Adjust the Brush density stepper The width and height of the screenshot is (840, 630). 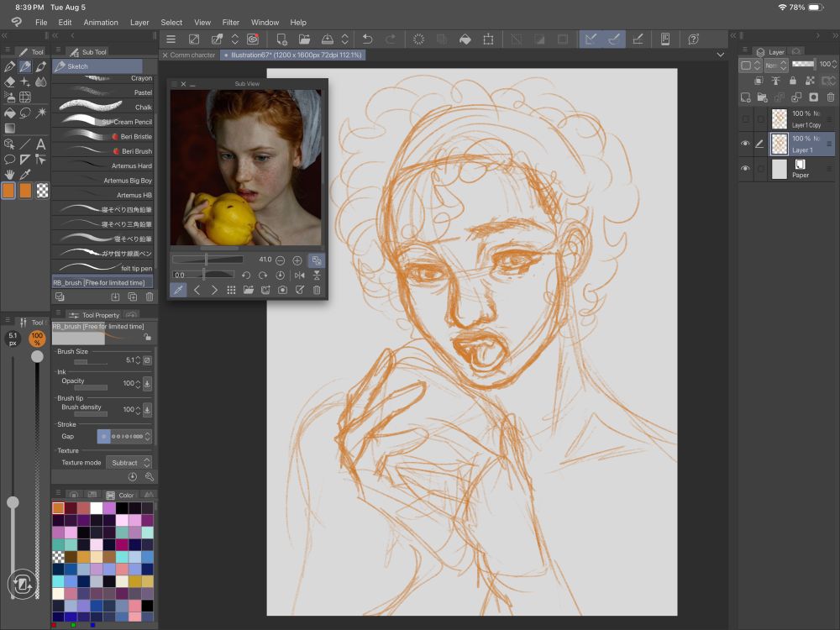pyautogui.click(x=139, y=410)
